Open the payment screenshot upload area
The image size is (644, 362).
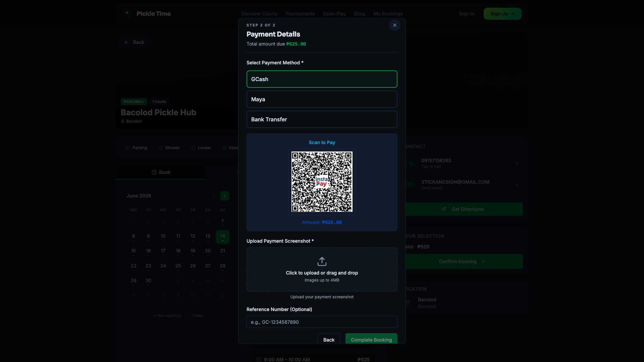[322, 269]
